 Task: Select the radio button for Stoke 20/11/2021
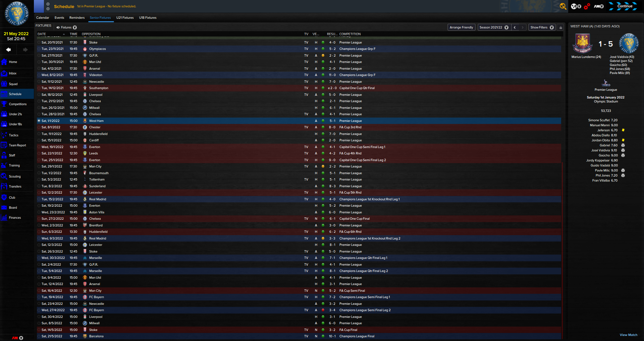pos(39,43)
